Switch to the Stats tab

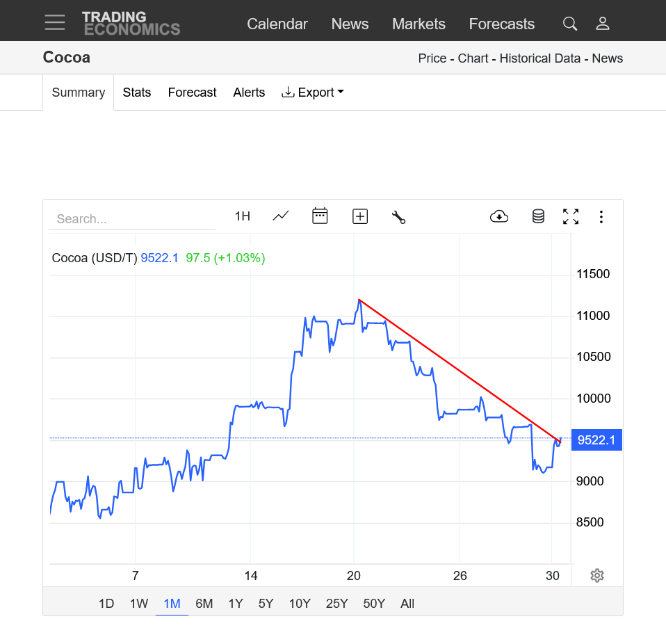(137, 92)
